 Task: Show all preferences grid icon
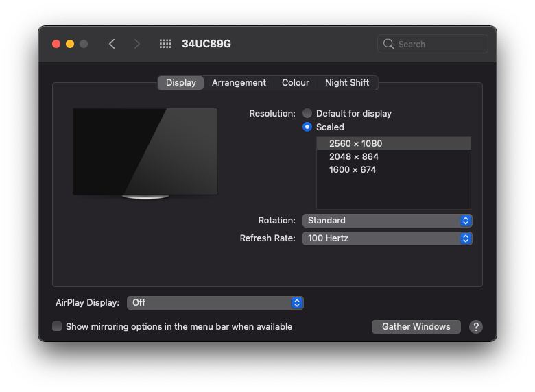coord(165,44)
